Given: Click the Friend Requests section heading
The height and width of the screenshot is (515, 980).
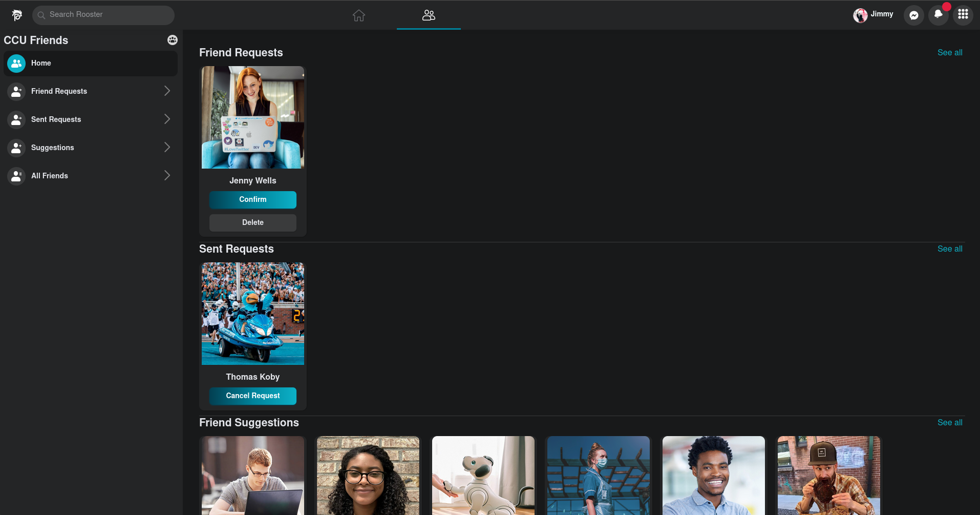Looking at the screenshot, I should pyautogui.click(x=241, y=53).
